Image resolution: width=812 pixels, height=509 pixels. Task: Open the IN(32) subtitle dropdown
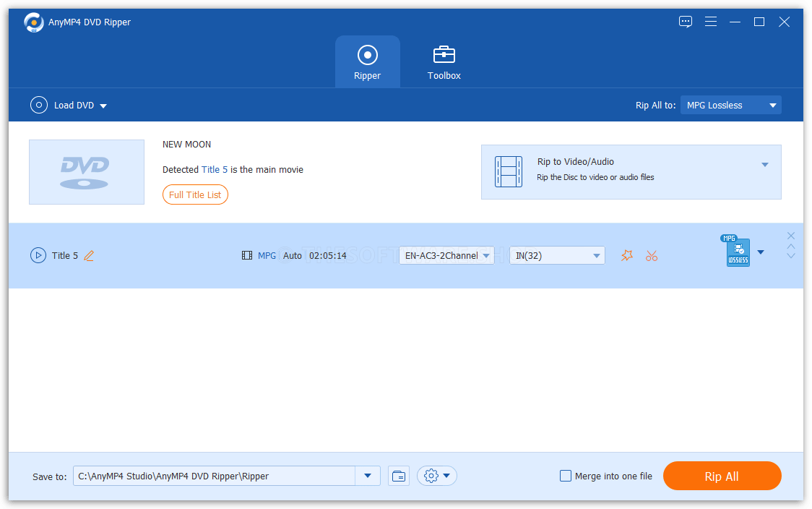557,255
